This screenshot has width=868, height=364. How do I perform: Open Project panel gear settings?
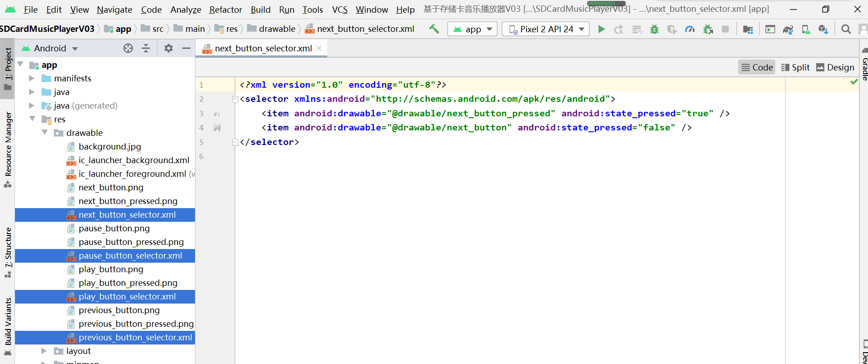click(x=169, y=48)
